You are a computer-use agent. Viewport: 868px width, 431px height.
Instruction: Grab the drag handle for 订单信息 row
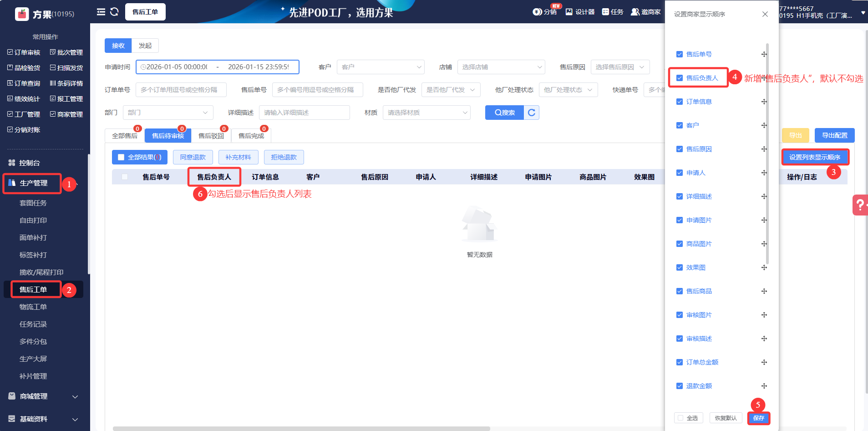point(764,102)
